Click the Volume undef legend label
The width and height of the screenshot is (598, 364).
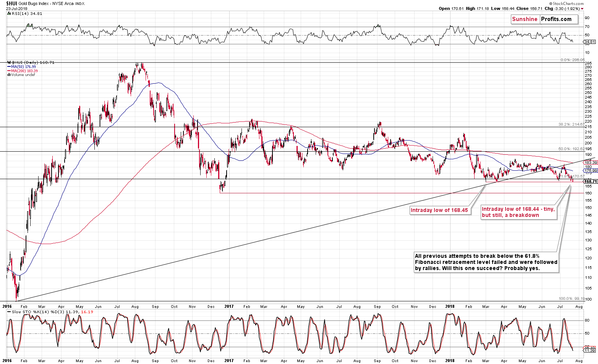click(23, 75)
